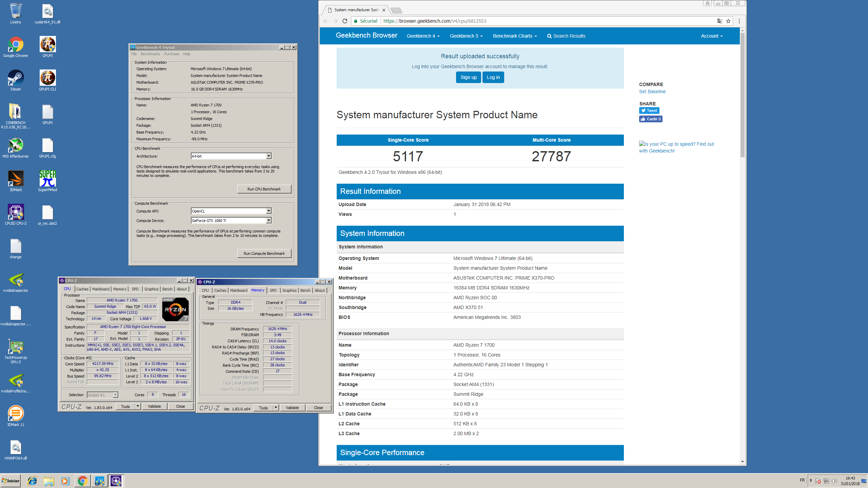Open the Lixeira recycle bin icon
The image size is (868, 488).
tap(16, 14)
